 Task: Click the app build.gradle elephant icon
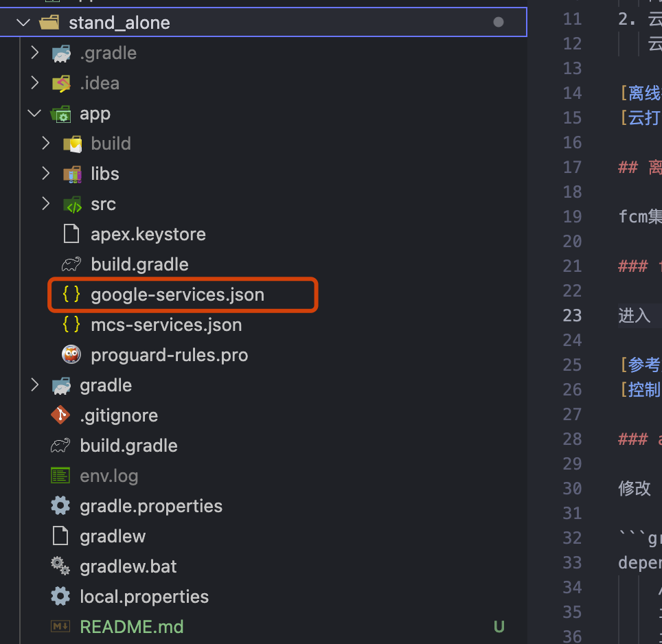pyautogui.click(x=71, y=264)
